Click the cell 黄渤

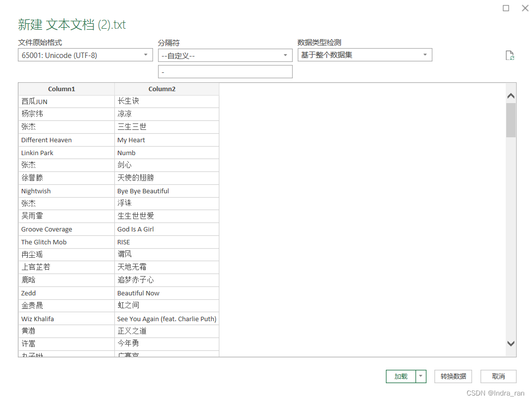coord(66,331)
